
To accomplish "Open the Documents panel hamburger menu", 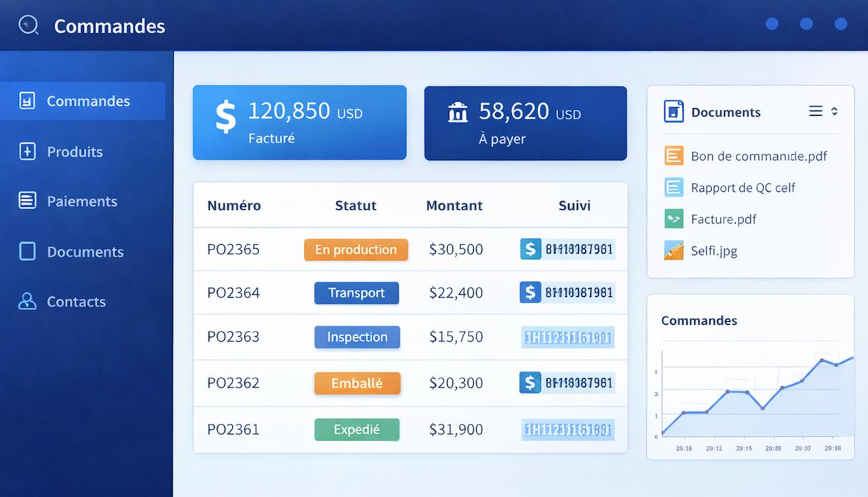I will pyautogui.click(x=816, y=111).
